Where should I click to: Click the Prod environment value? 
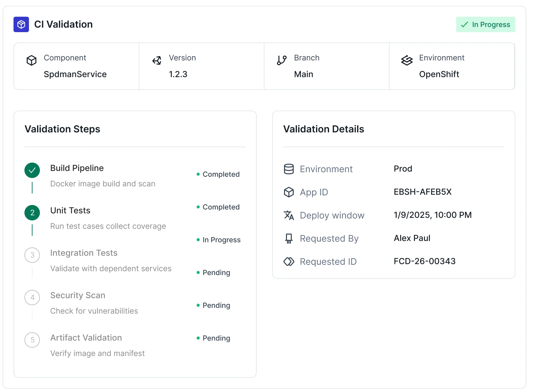tap(403, 169)
